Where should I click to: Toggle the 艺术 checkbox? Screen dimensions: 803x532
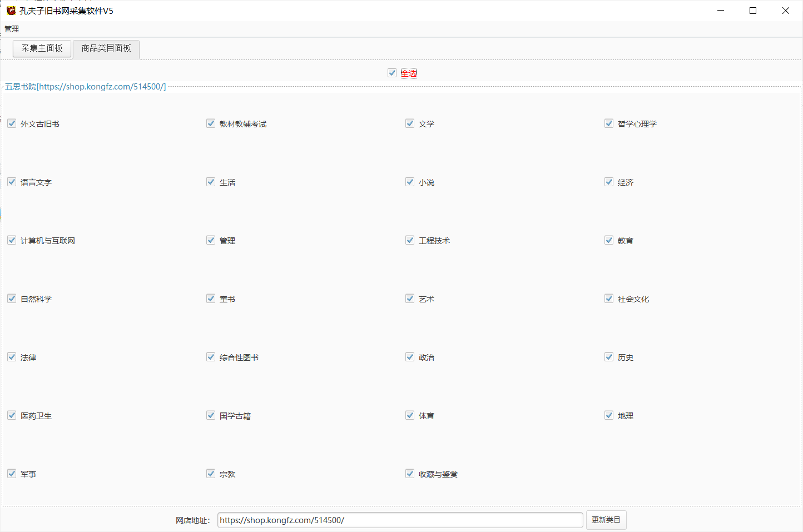(x=410, y=299)
